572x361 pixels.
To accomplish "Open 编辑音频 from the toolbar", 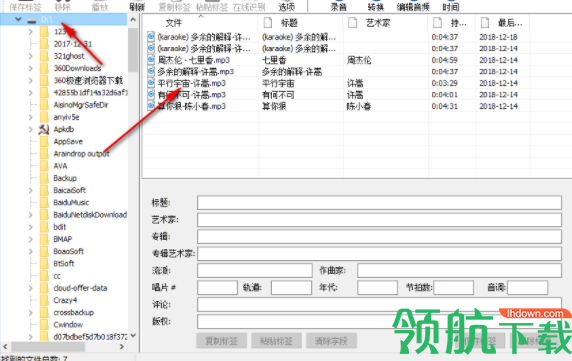I will (413, 7).
